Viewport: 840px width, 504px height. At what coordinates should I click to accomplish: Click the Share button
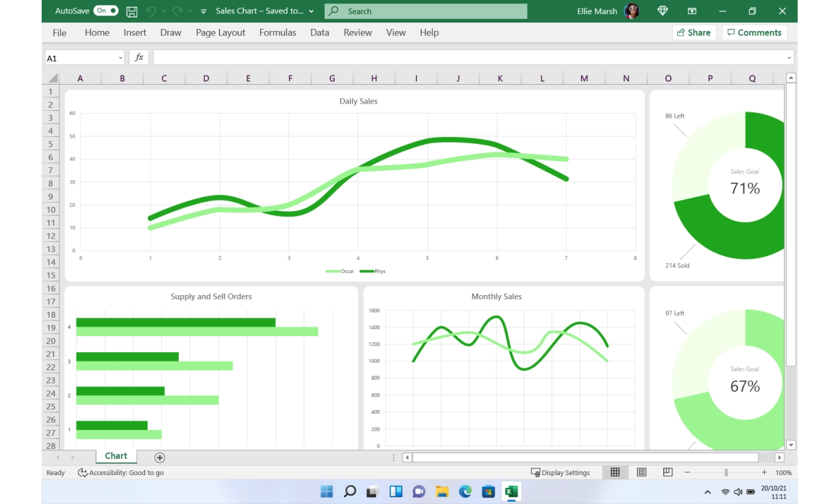(x=694, y=32)
